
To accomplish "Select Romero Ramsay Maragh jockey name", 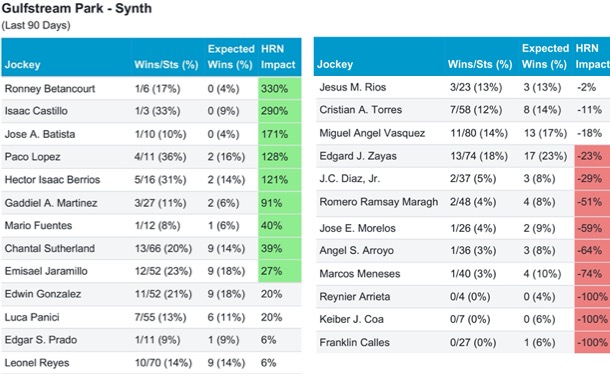I will pos(379,202).
